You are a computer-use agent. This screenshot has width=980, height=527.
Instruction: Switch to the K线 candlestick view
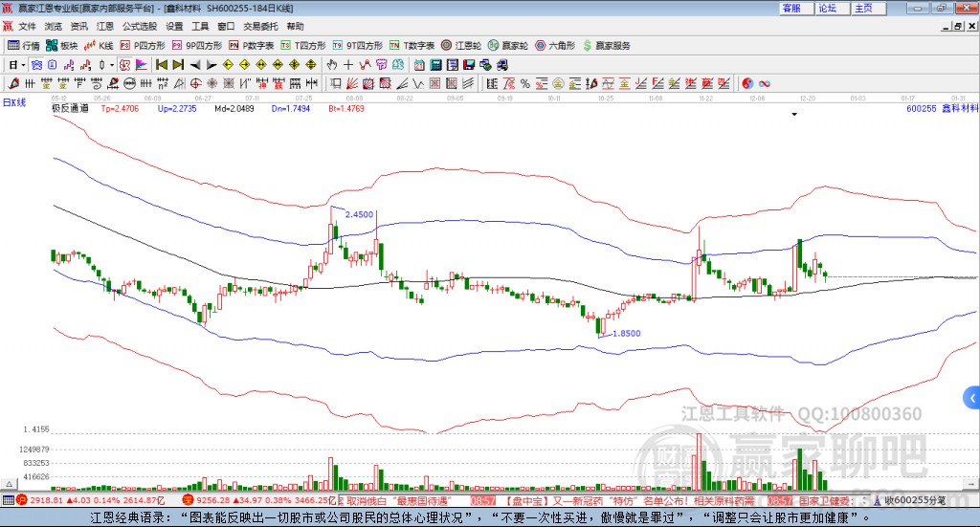99,46
